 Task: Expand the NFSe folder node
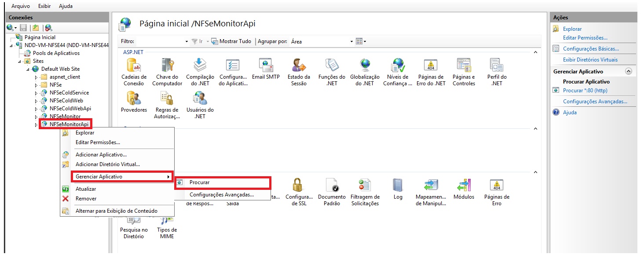(36, 85)
